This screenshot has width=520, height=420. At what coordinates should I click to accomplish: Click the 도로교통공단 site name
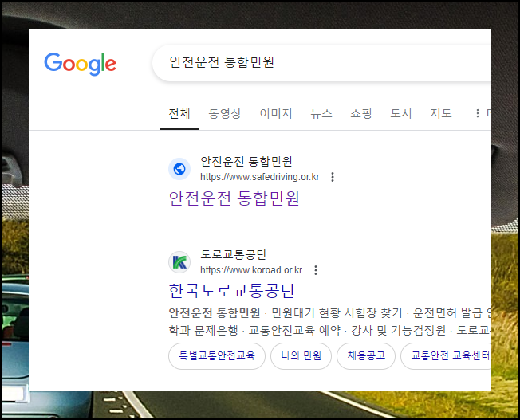tap(234, 254)
